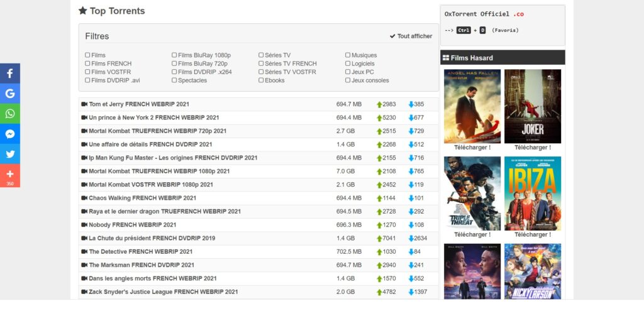644x316 pixels.
Task: Click the grid icon beside Films Hasard
Action: (x=446, y=58)
